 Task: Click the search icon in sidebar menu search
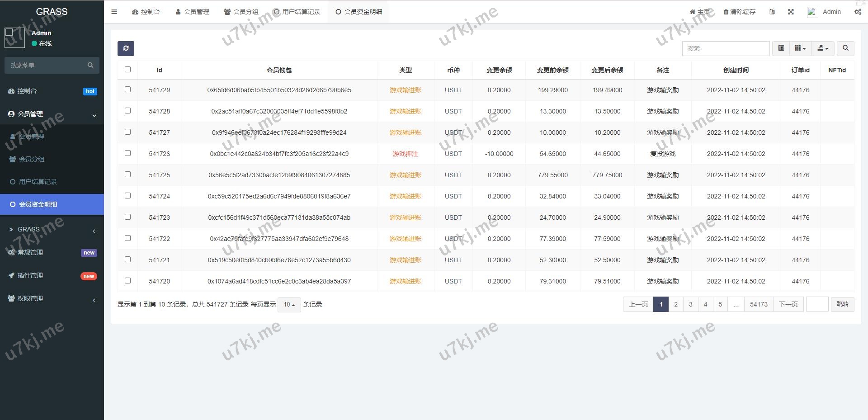[90, 65]
